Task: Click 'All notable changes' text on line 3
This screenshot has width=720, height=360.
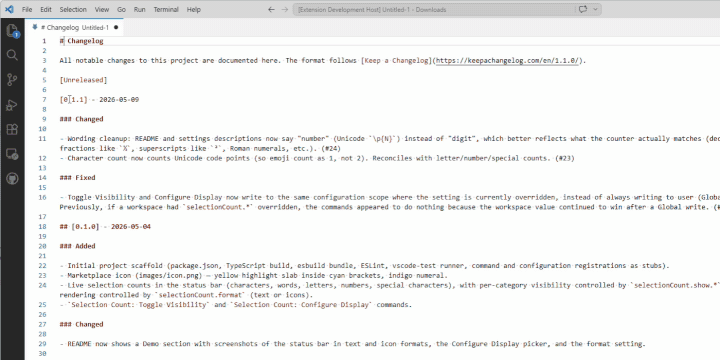Action: tap(97, 61)
